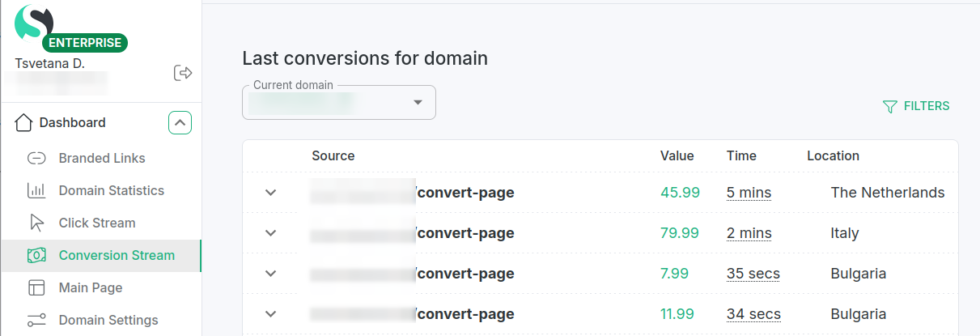
Task: Expand the 79.99 Italy conversion row
Action: [x=271, y=233]
